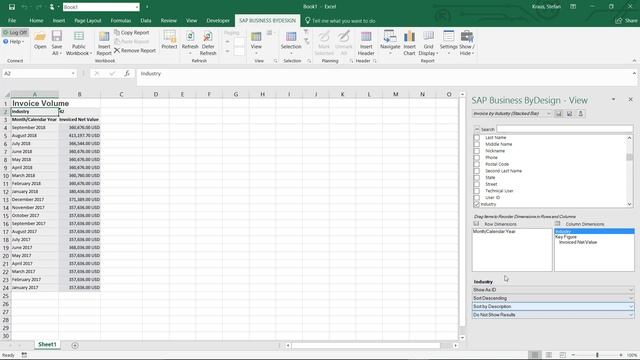The image size is (640, 360).
Task: Open the Sort Descending dropdown
Action: (x=553, y=298)
